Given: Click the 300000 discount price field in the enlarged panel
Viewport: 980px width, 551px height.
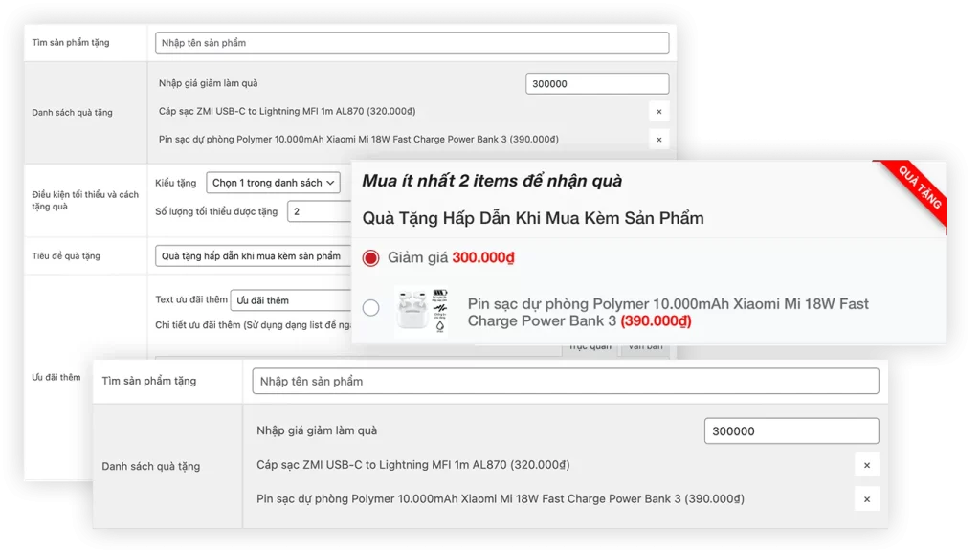Looking at the screenshot, I should coord(791,431).
